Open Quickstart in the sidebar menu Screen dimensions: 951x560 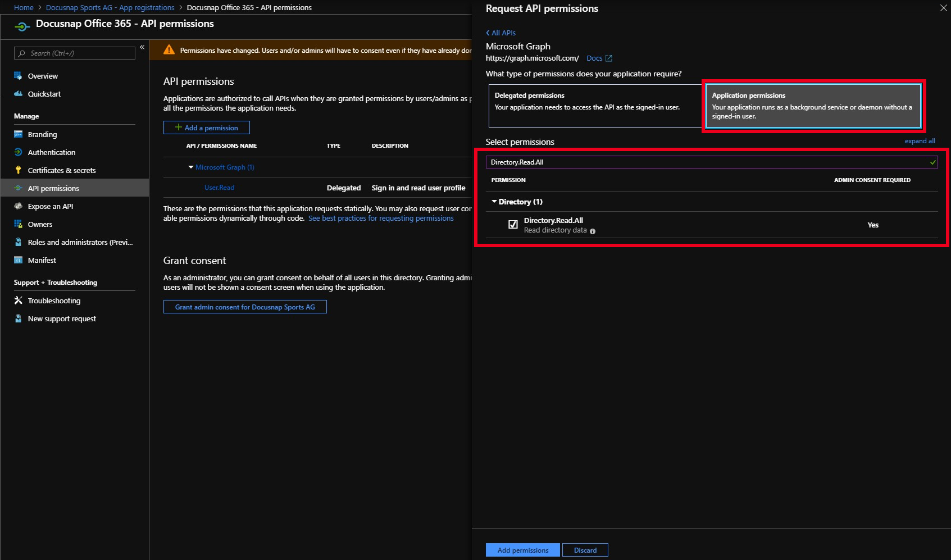(x=44, y=94)
